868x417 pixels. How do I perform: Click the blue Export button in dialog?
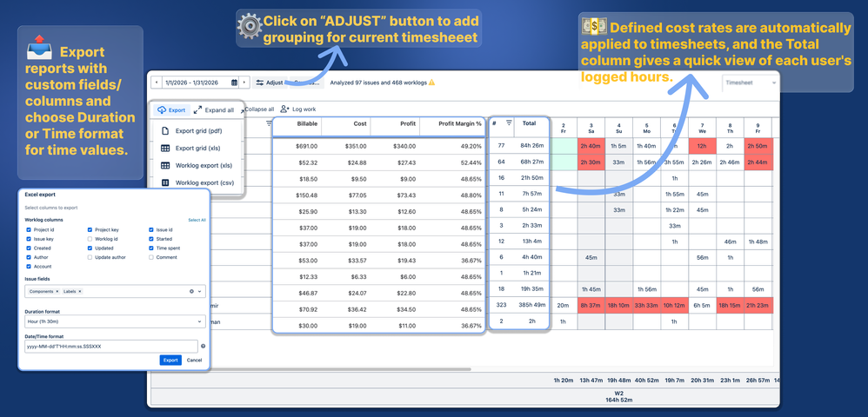(170, 360)
